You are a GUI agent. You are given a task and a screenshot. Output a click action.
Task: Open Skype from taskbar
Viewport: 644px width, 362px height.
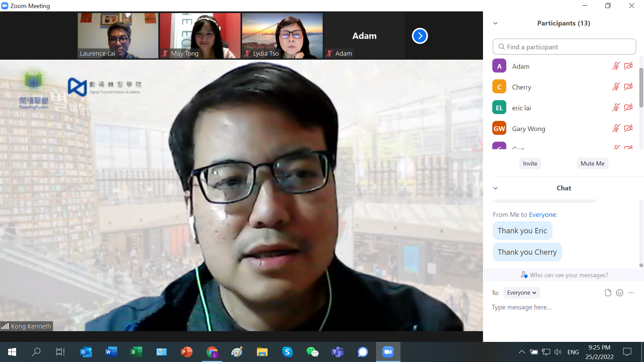pos(287,352)
